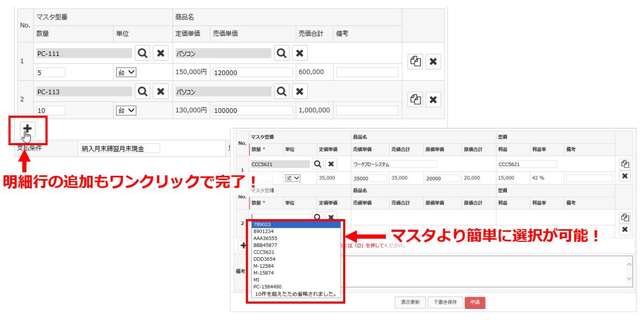Copy the CCC5621 row in right panel
Image resolution: width=644 pixels, height=320 pixels.
pyautogui.click(x=624, y=164)
